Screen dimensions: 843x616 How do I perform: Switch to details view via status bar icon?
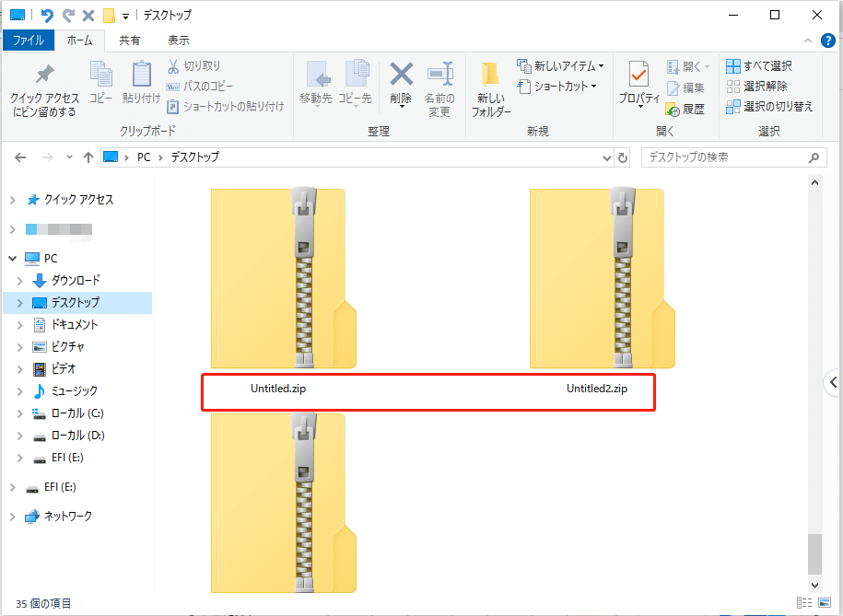pos(804,602)
